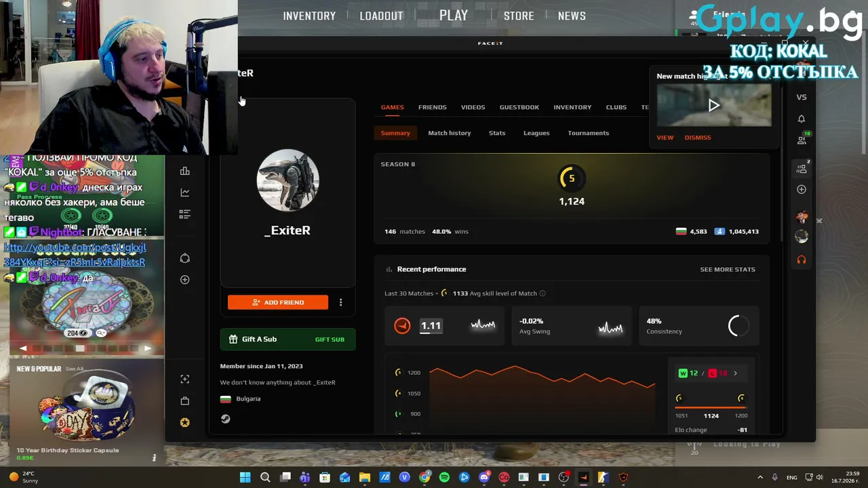Image resolution: width=868 pixels, height=488 pixels.
Task: Play the new match highlight video
Action: tap(713, 105)
